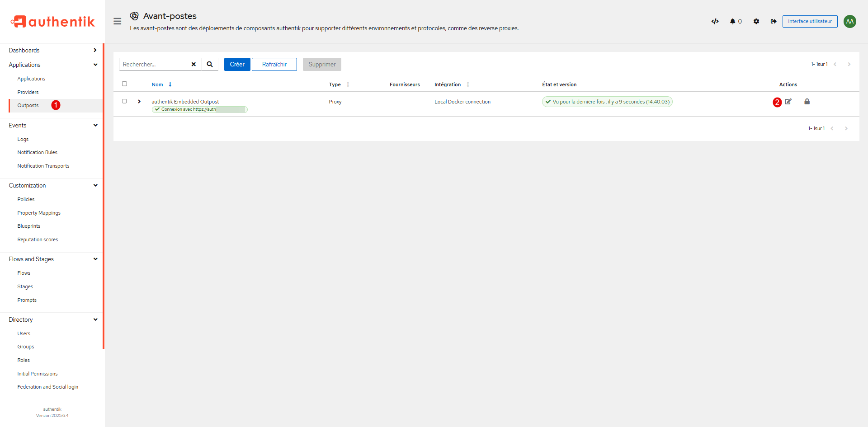This screenshot has width=868, height=427.
Task: Click the Créer button
Action: [237, 64]
